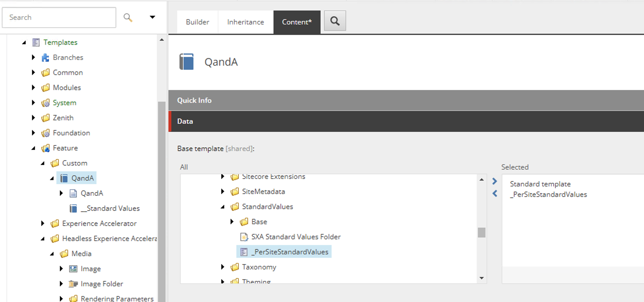The width and height of the screenshot is (644, 302).
Task: Expand the Quick Info section header
Action: tap(406, 100)
